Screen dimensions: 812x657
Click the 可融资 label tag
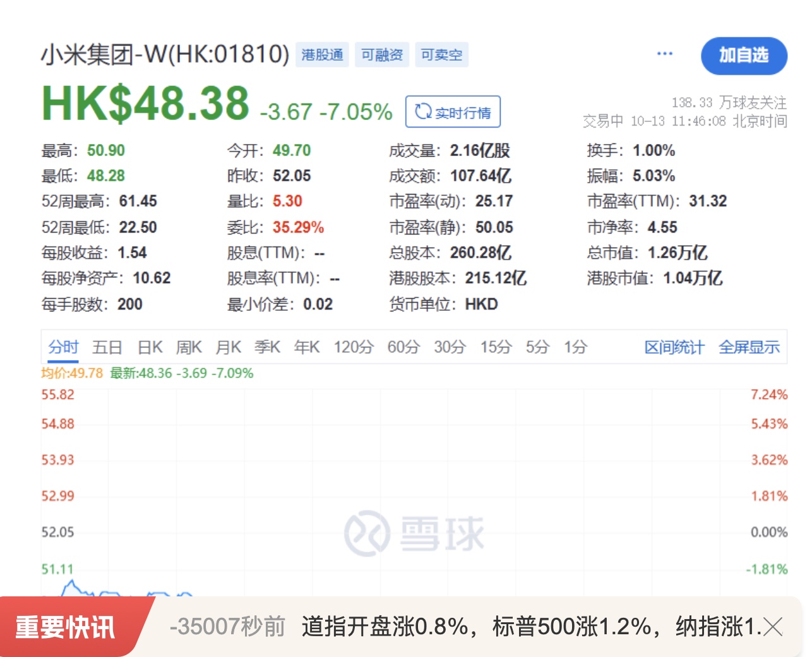[x=381, y=54]
